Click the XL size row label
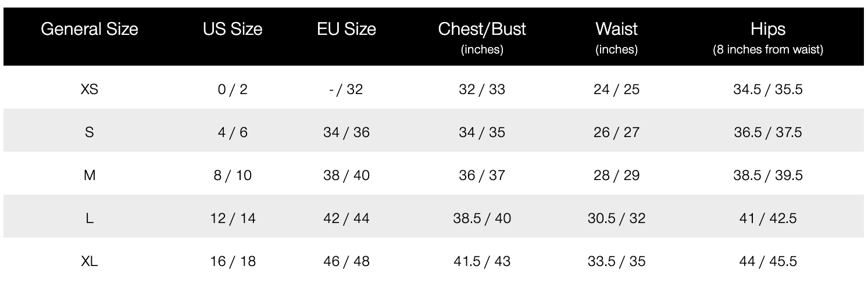Image resolution: width=868 pixels, height=291 pixels. (90, 261)
